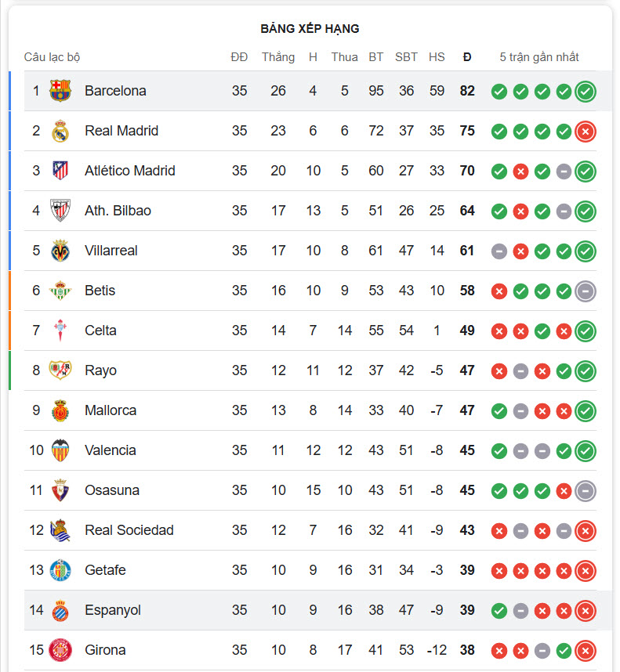620x672 pixels.
Task: Click Girona's most recent loss indicator
Action: pos(585,651)
